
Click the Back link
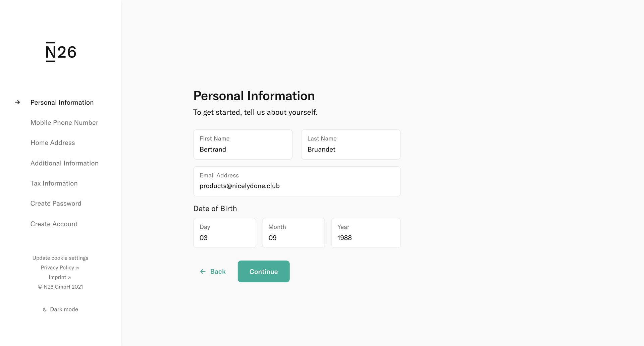(x=217, y=271)
